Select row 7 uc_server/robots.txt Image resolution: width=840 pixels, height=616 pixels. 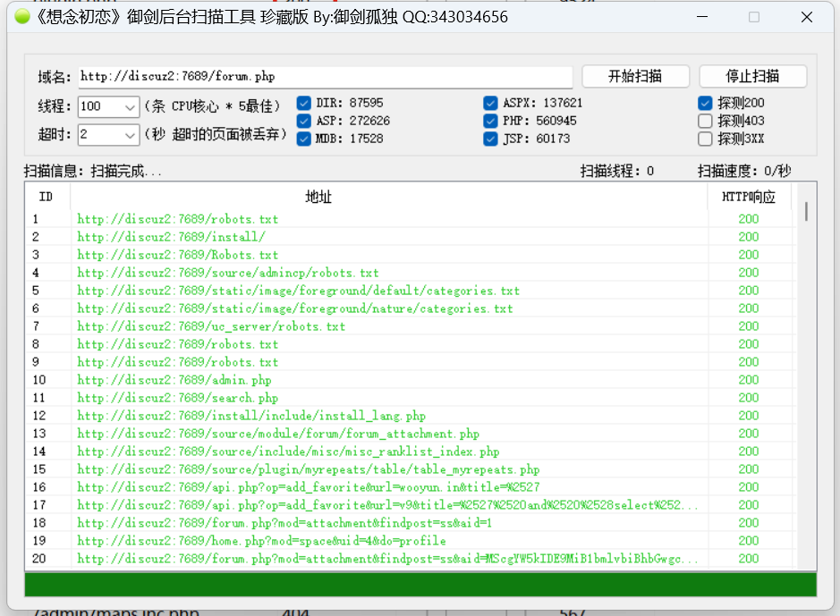point(211,326)
